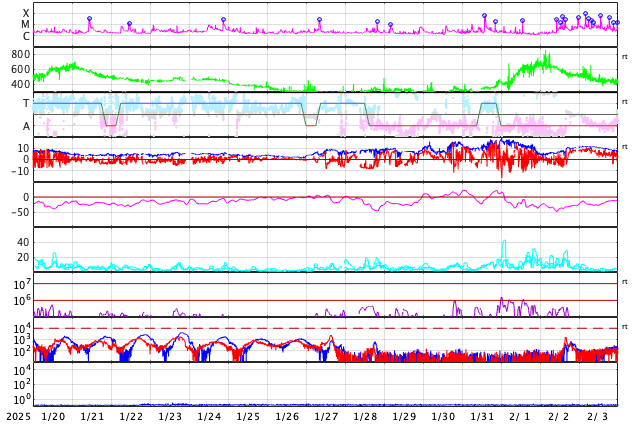Select the 1/23 date label
This screenshot has height=424, width=634.
coord(170,417)
